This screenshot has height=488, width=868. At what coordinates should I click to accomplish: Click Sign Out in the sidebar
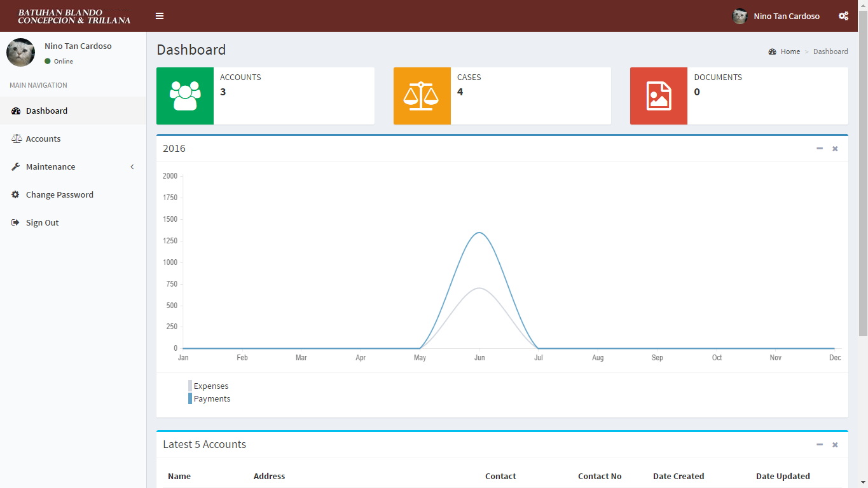tap(73, 222)
